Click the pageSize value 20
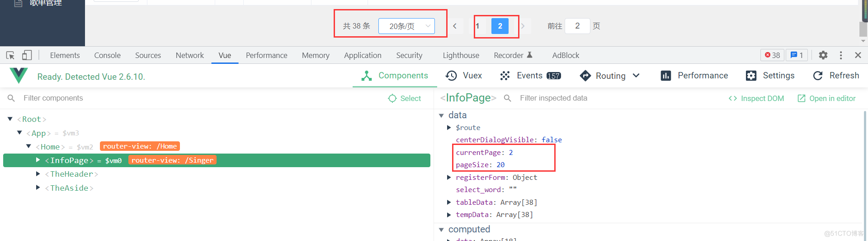The image size is (868, 241). click(x=500, y=165)
